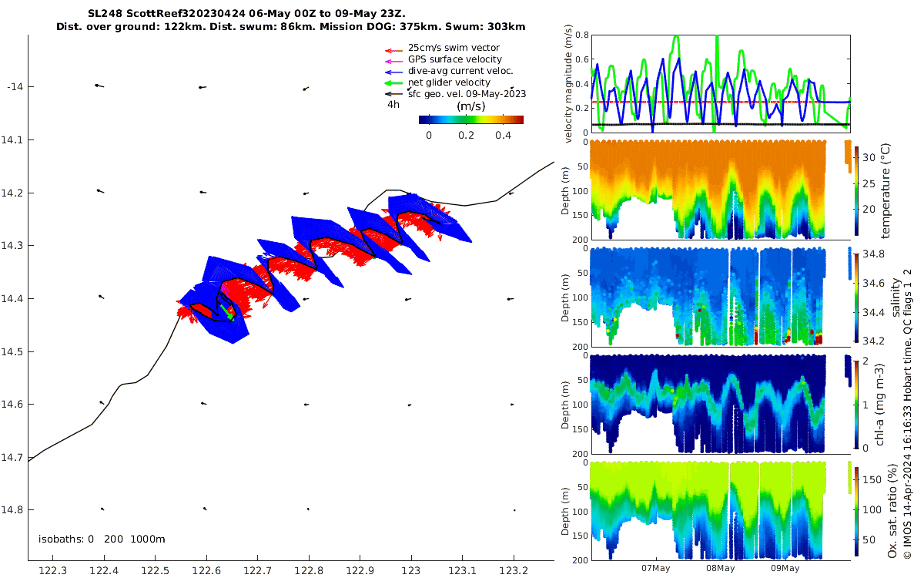Click the red arrow of the swim vector legend
The width and height of the screenshot is (924, 578).
[394, 51]
